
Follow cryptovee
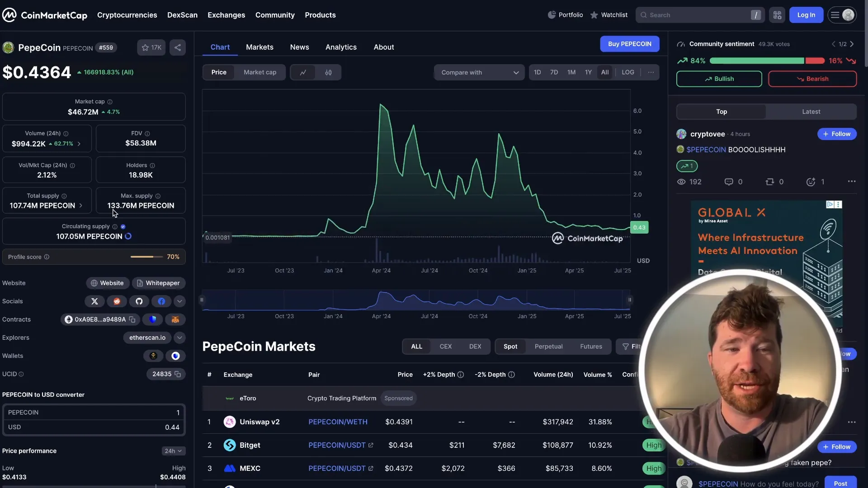(x=837, y=134)
